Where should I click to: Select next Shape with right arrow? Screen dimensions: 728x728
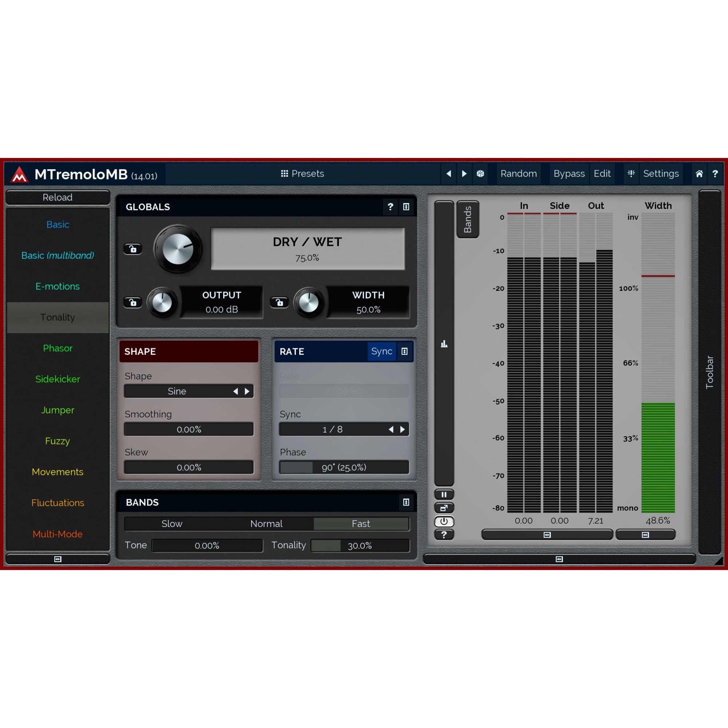[247, 392]
